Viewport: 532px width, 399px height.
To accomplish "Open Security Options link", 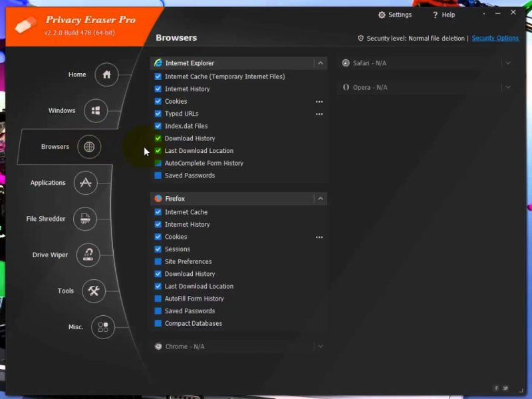I will (x=495, y=39).
